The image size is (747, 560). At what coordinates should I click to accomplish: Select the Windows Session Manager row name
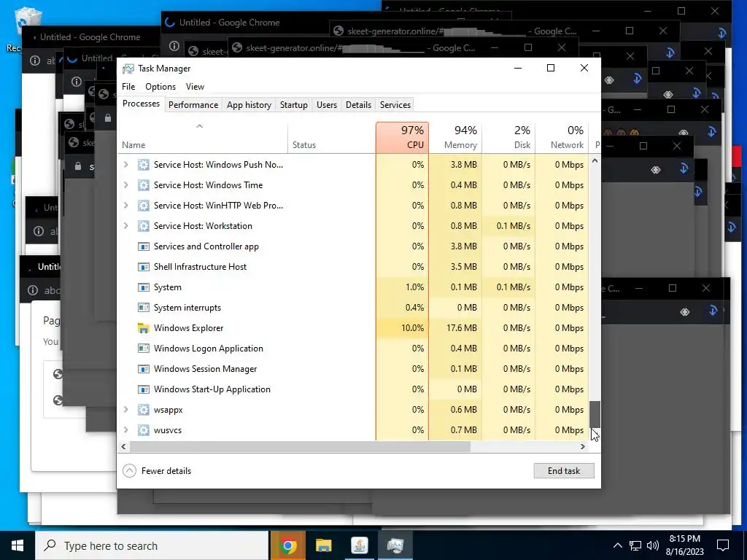pyautogui.click(x=205, y=369)
